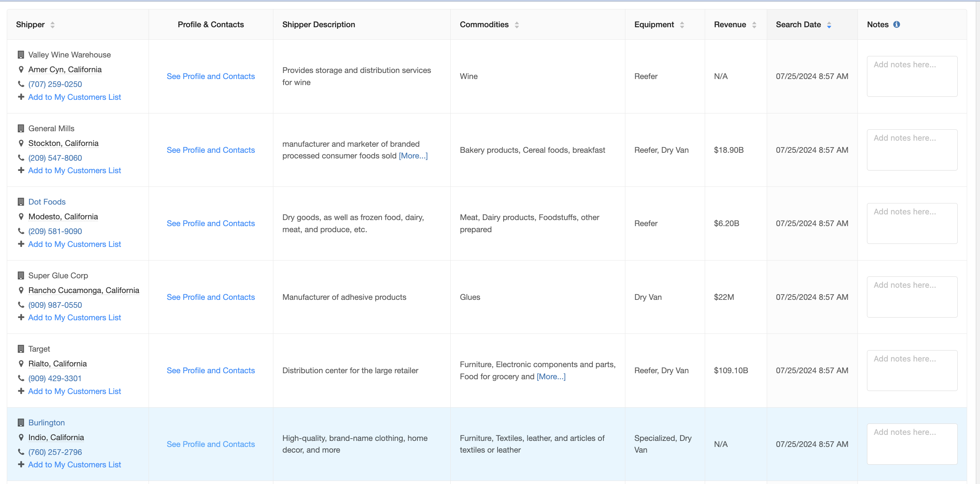Click plus icon for Target customer list

coord(21,391)
